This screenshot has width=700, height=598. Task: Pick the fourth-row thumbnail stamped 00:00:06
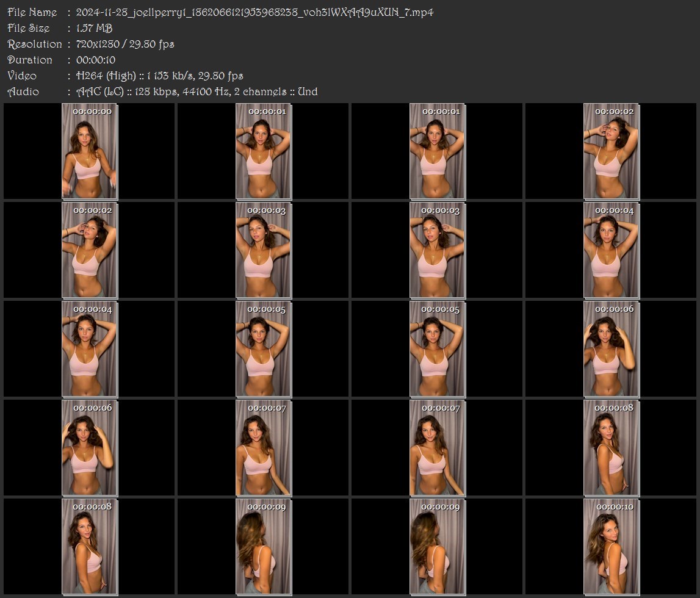(x=90, y=448)
